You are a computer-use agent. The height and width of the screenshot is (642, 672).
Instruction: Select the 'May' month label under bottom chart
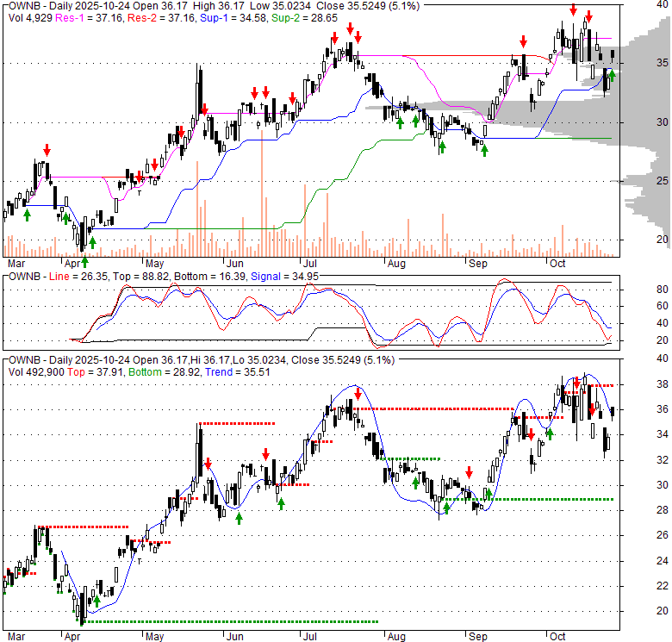click(x=155, y=637)
